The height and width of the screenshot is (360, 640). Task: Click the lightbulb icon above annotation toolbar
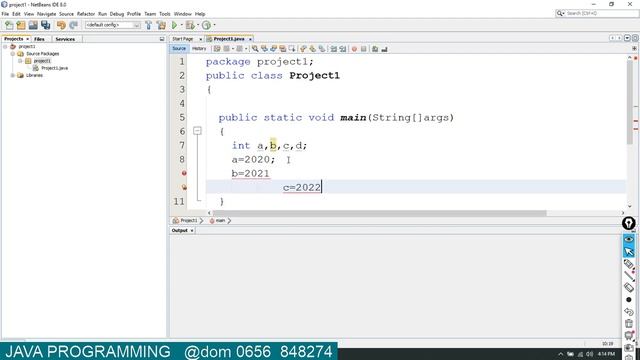coord(629,223)
